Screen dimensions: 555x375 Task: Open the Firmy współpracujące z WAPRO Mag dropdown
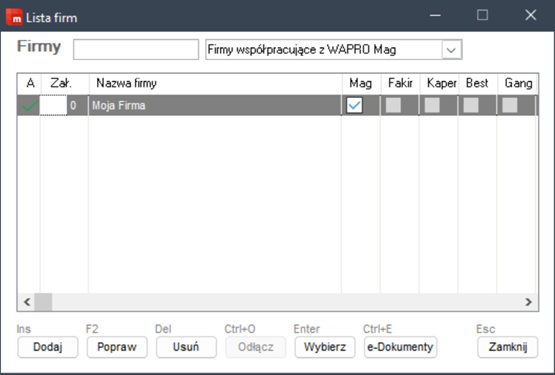(x=451, y=50)
